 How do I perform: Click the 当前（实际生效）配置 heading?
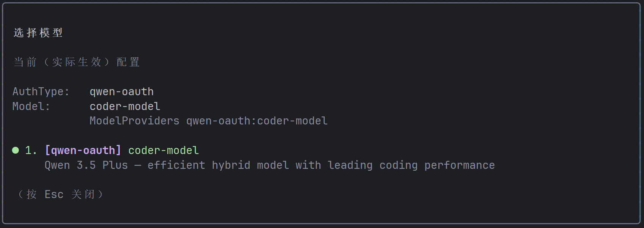coord(77,62)
